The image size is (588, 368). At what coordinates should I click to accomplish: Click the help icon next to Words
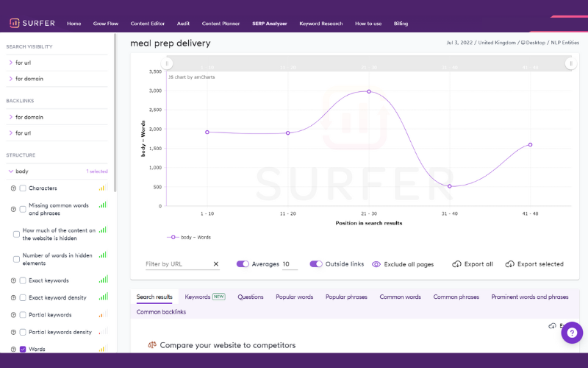click(13, 349)
